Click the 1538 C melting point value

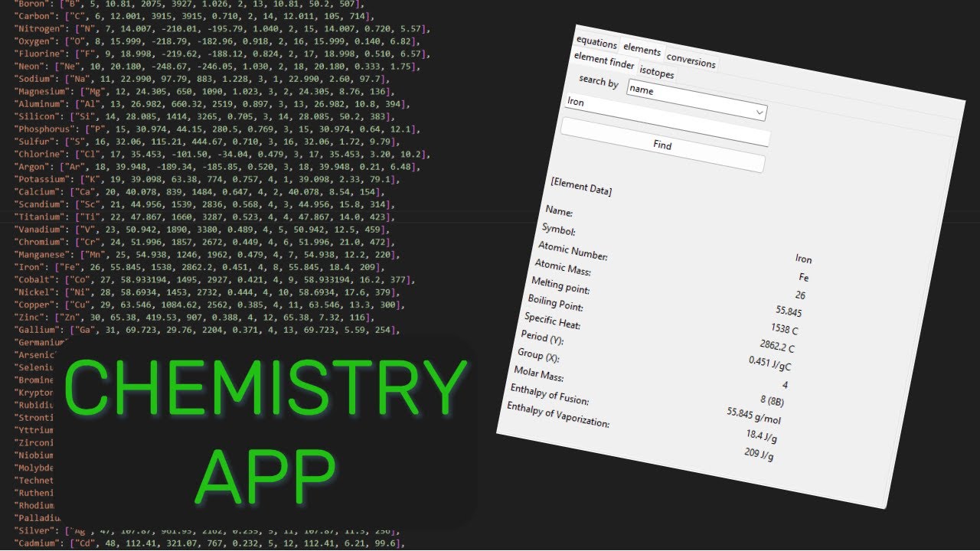[x=783, y=329]
